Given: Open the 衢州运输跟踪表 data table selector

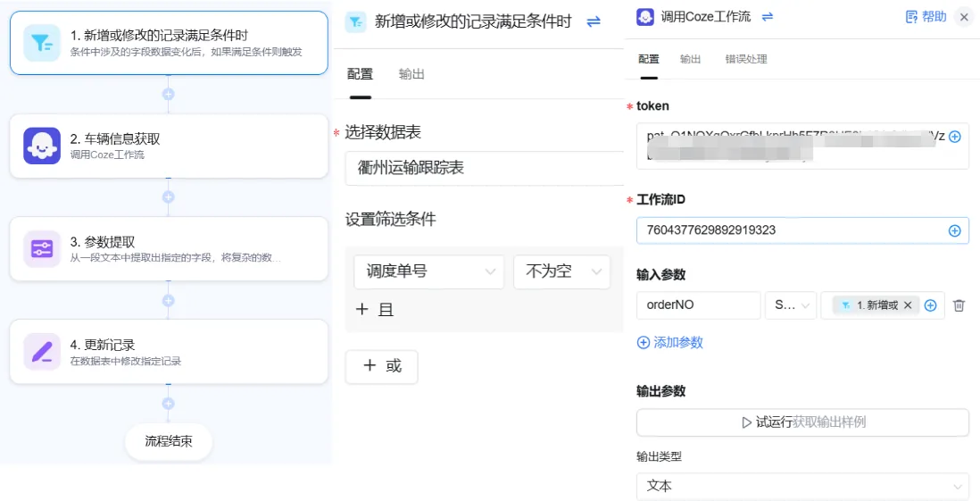Looking at the screenshot, I should (485, 168).
